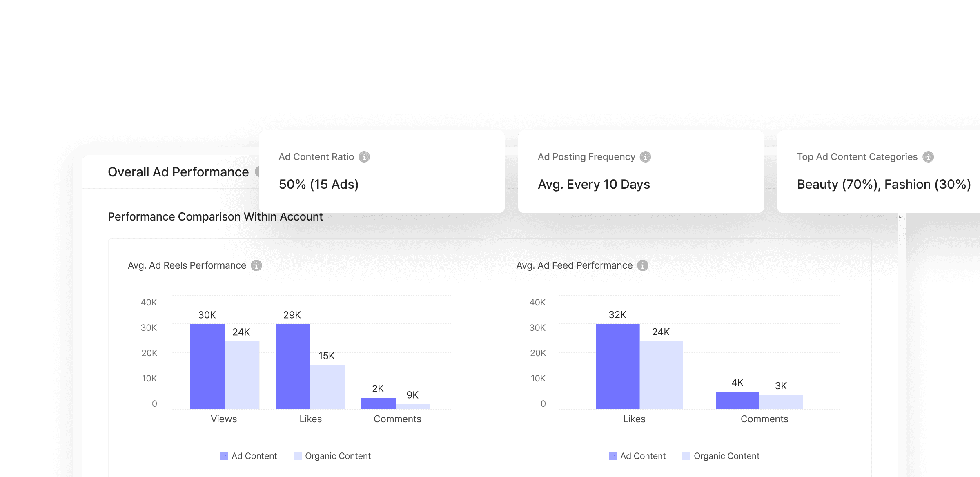980x477 pixels.
Task: Click info icon next to Overall Ad Performance
Action: (257, 172)
